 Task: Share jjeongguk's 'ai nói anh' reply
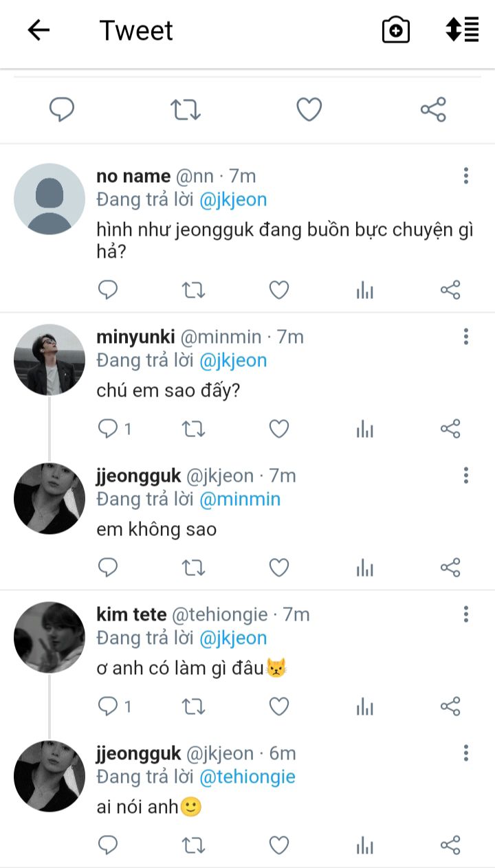click(x=450, y=845)
